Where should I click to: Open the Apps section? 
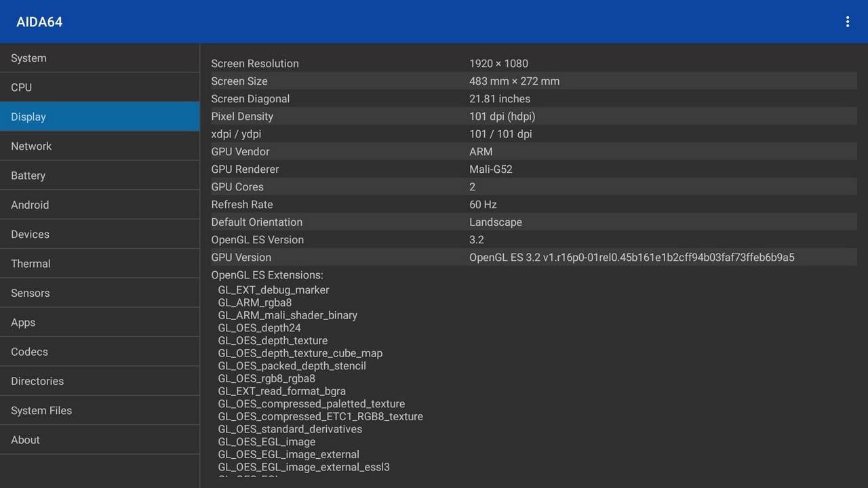point(100,322)
